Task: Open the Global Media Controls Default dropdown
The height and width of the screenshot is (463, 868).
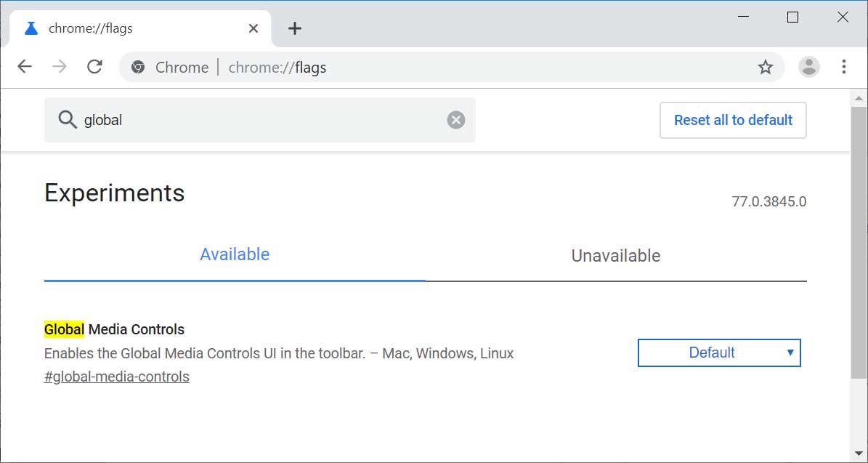Action: [x=718, y=353]
